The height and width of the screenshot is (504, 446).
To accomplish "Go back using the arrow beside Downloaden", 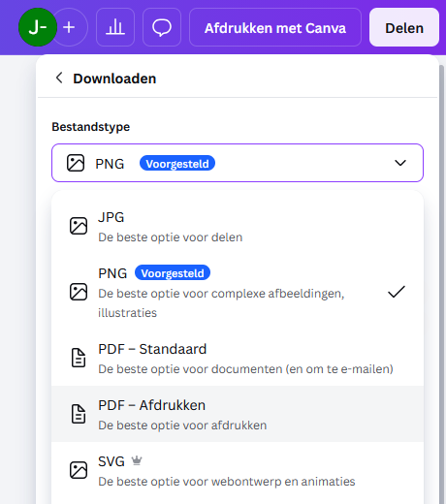I will [59, 78].
